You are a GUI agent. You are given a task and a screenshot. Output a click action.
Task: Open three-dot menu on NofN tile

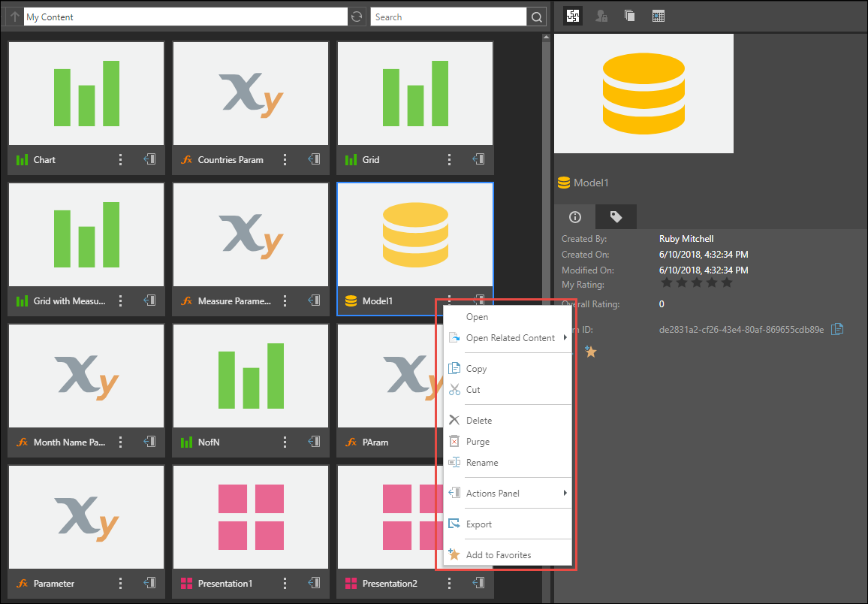[x=285, y=442]
